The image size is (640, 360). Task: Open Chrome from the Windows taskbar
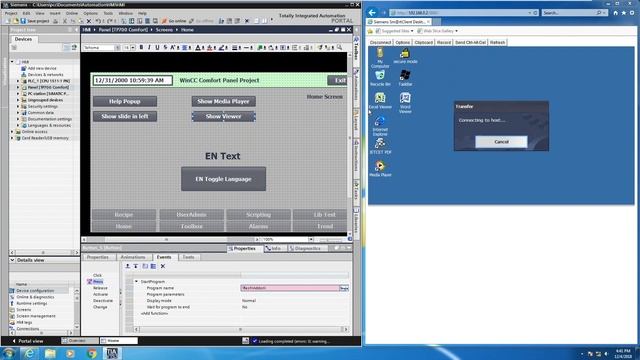(92, 353)
